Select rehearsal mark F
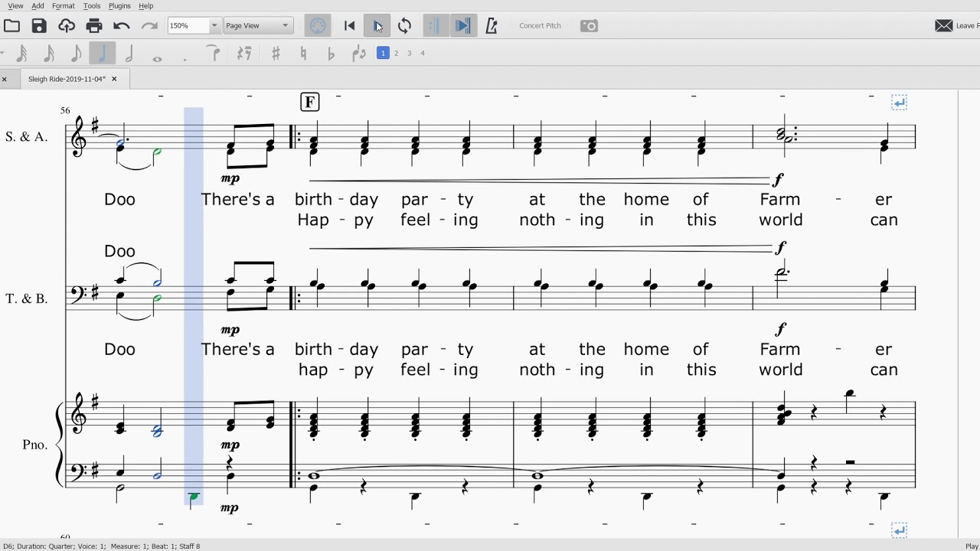The image size is (980, 551). coord(310,103)
